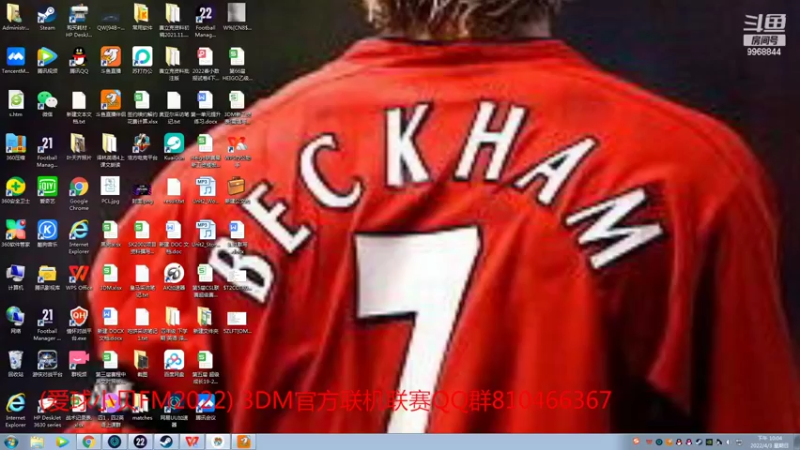Open the orange Douyu live shortcut beside Tencent QQ
Screen dimensions: 800x450
110,60
